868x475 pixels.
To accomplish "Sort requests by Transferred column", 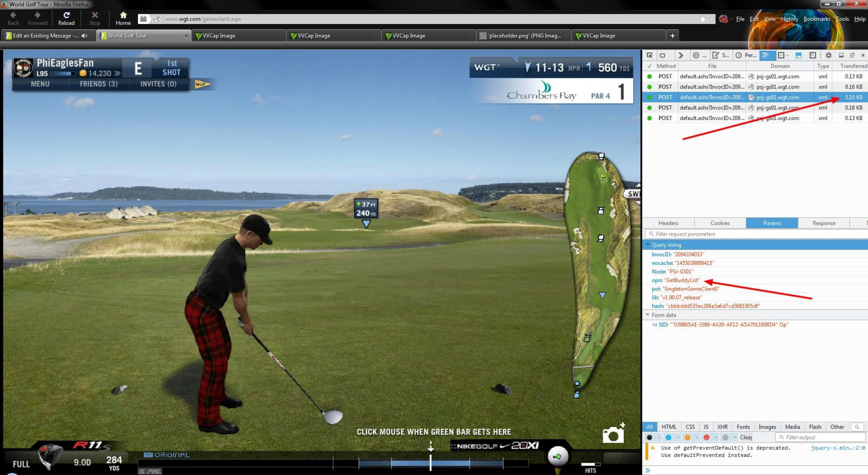I will pos(853,66).
